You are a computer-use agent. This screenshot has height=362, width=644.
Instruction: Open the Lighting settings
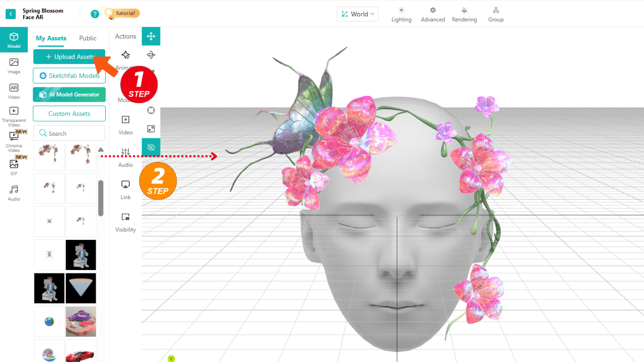401,15
